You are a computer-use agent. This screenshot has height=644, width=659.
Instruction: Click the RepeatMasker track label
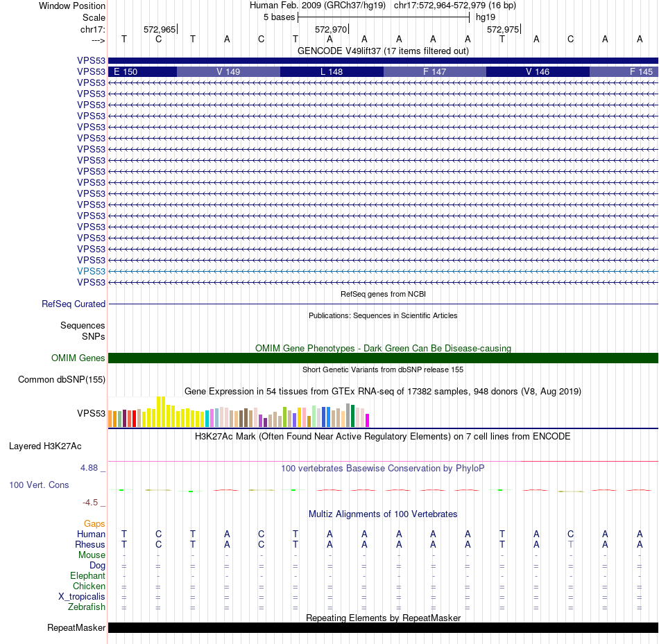coord(76,628)
